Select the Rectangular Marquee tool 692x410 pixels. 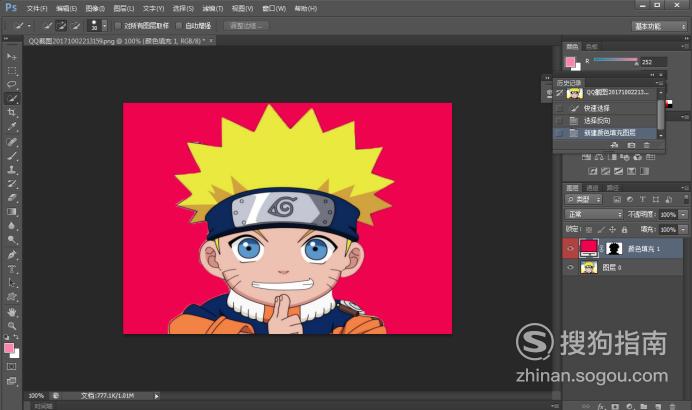11,71
